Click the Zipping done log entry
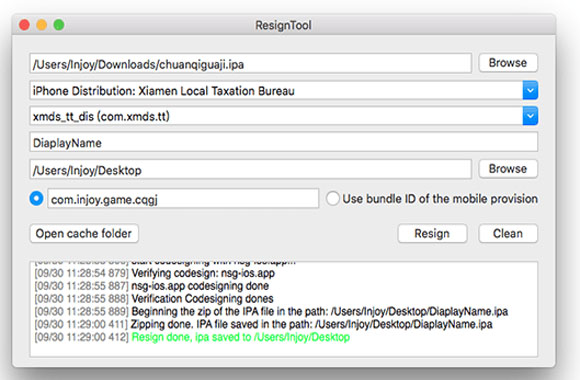580x380 pixels. coord(263,324)
